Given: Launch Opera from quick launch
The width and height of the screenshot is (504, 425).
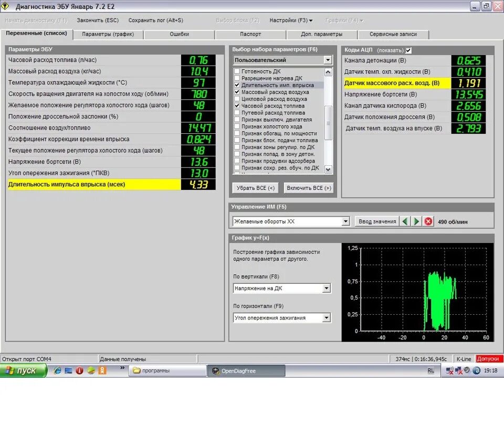Looking at the screenshot, I should click(79, 370).
